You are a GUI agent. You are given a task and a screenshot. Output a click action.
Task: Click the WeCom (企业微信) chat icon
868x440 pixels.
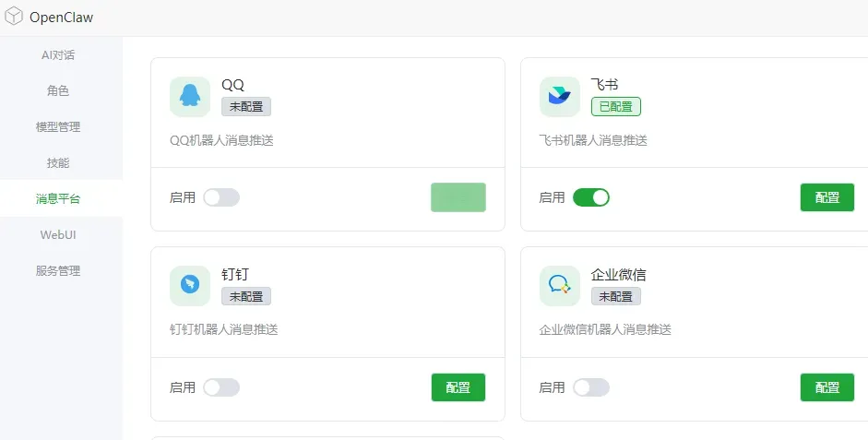click(x=560, y=286)
